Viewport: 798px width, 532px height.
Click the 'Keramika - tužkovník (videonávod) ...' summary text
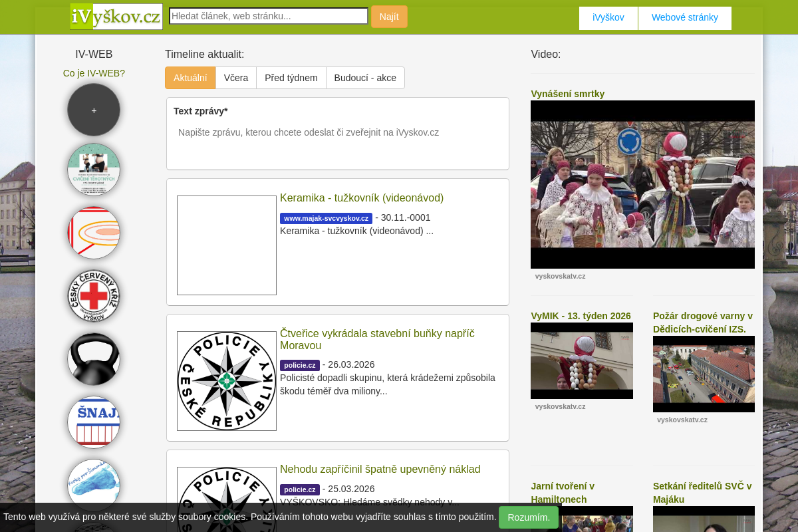pyautogui.click(x=356, y=231)
